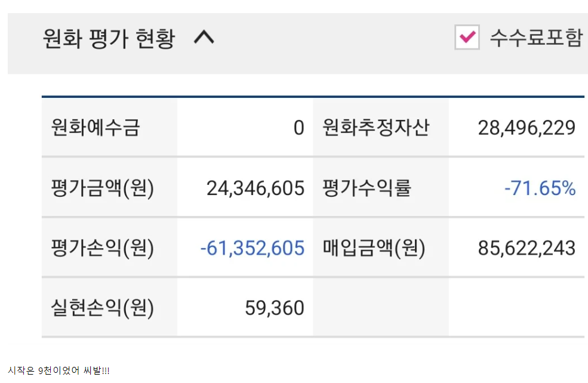
Task: Select the 평가금액(원) label cell
Action: tap(103, 189)
